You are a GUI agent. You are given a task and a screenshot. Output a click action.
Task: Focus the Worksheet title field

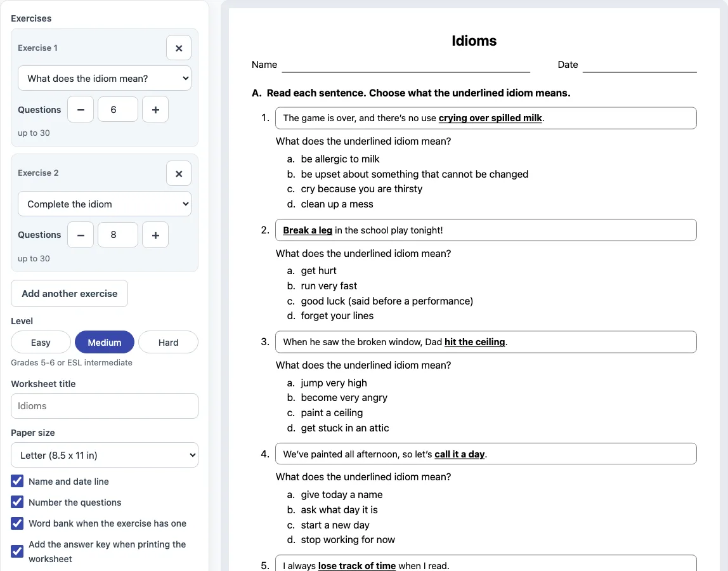tap(105, 406)
